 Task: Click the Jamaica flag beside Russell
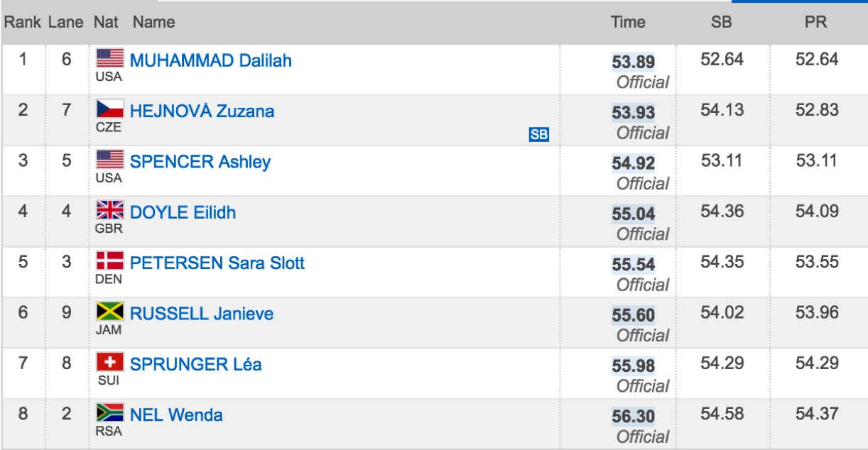click(110, 311)
